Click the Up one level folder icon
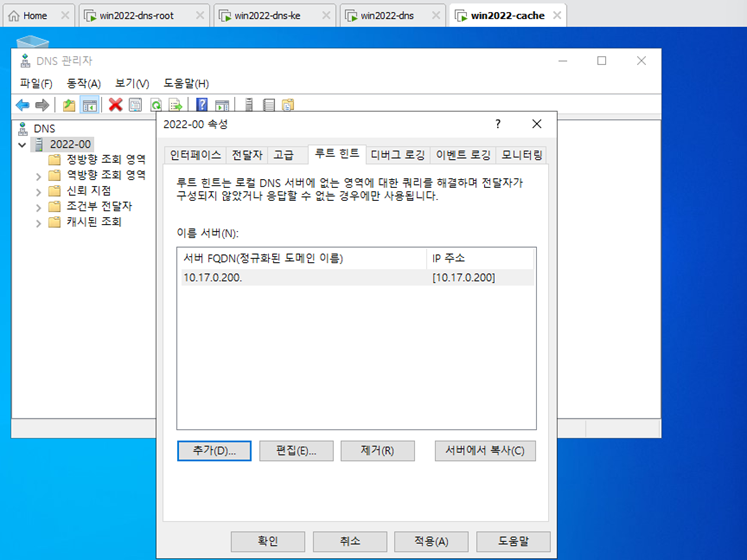 [x=69, y=105]
